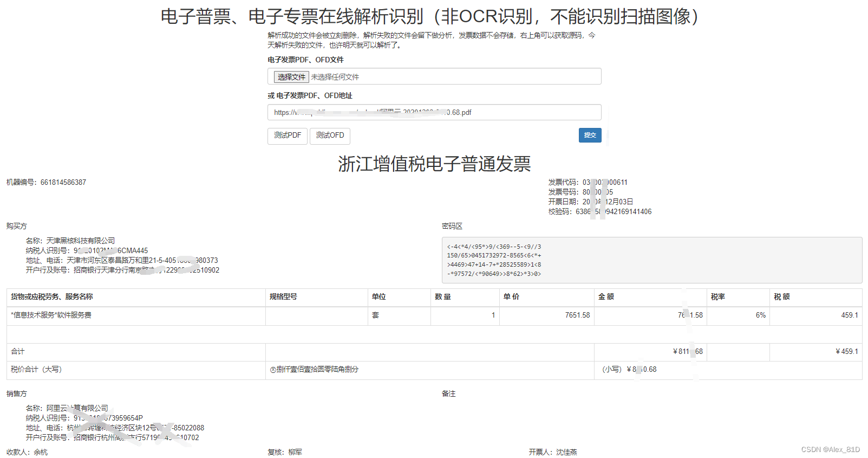Screen dimensions: 868x458
Task: Select the buyer 纳税人识别号 line
Action: click(87, 250)
